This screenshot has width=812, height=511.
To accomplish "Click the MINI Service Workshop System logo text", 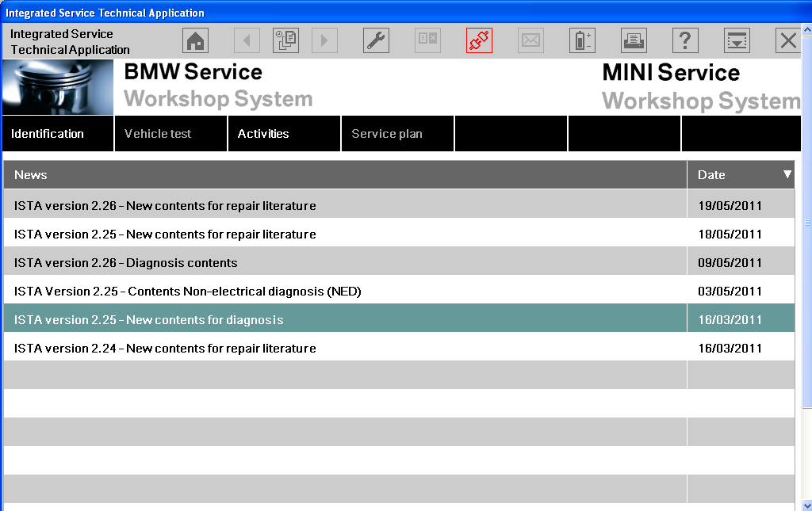I will coord(701,86).
